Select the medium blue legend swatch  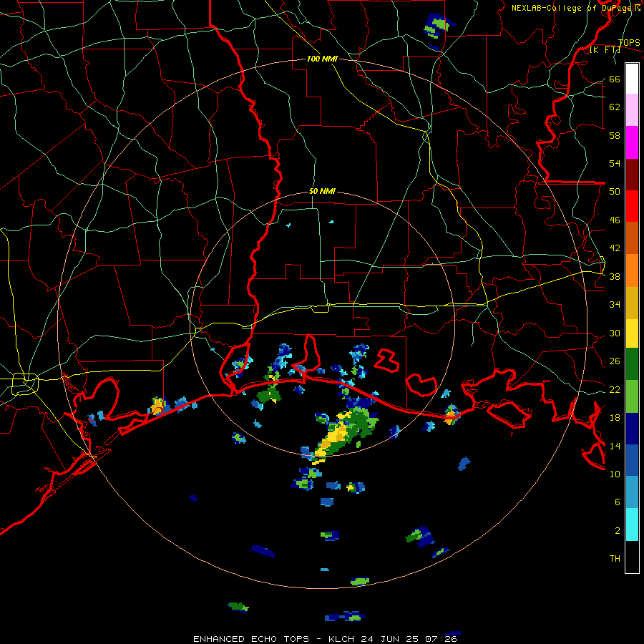tap(632, 460)
